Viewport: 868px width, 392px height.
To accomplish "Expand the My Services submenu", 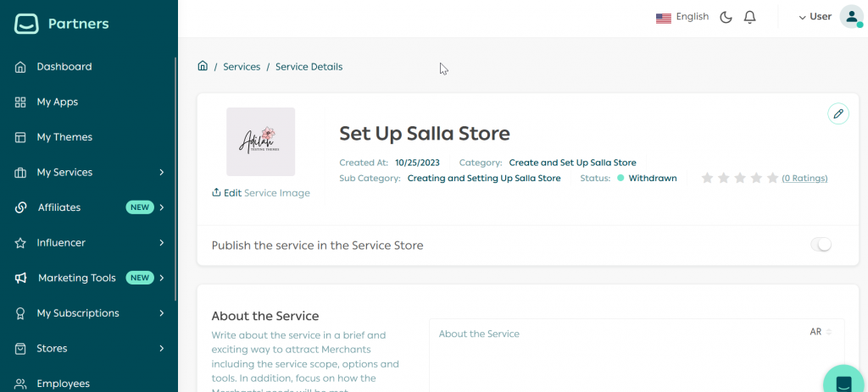I will (161, 173).
